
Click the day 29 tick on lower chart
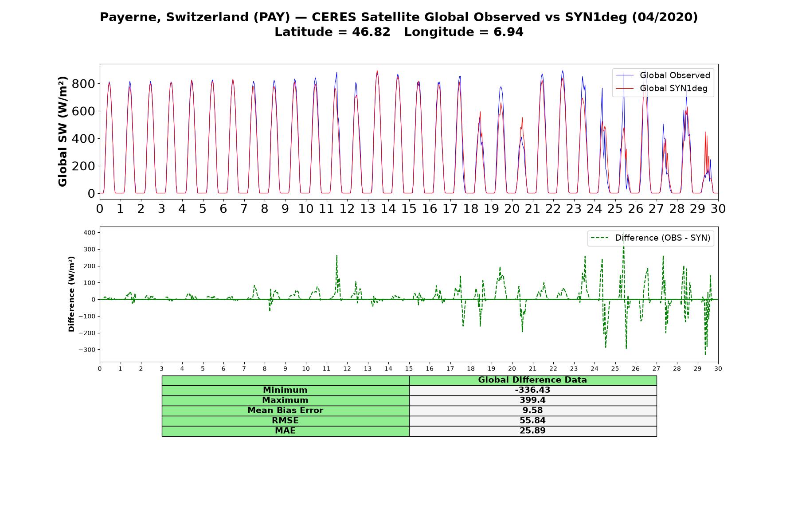[x=698, y=369]
